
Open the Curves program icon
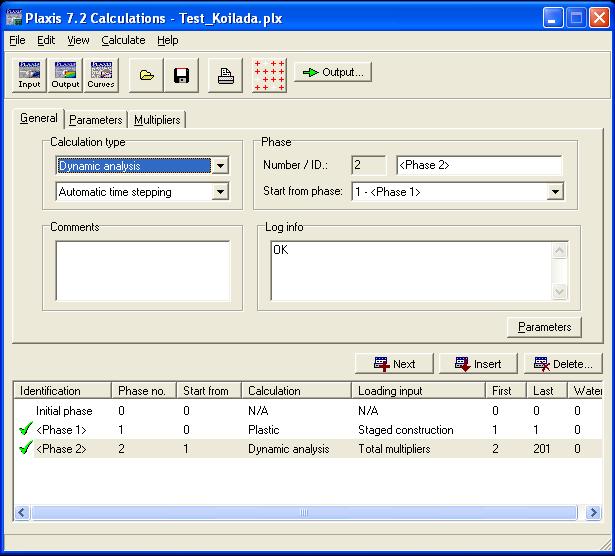point(101,75)
